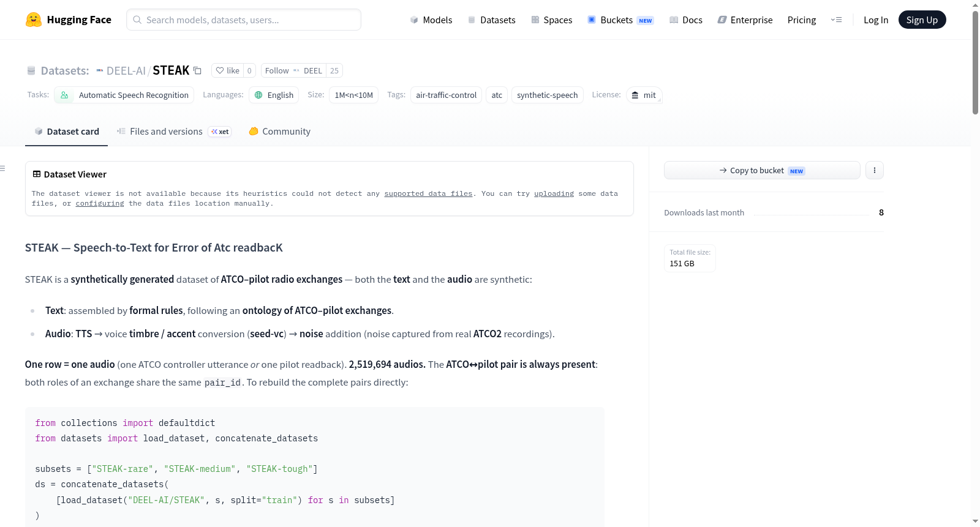Click the scrollbar down arrow
Viewport: 980px width, 527px height.
[975, 521]
